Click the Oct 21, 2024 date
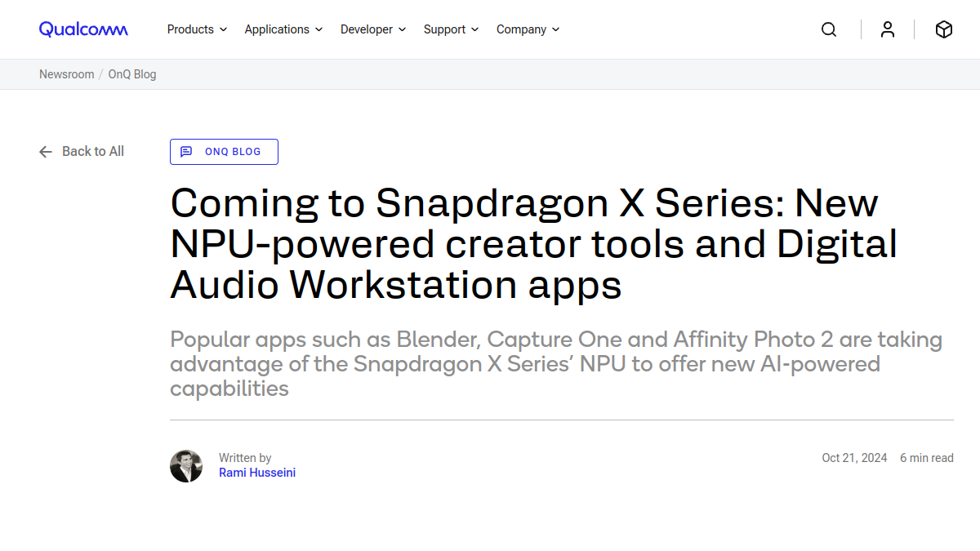The height and width of the screenshot is (551, 980). [x=854, y=458]
